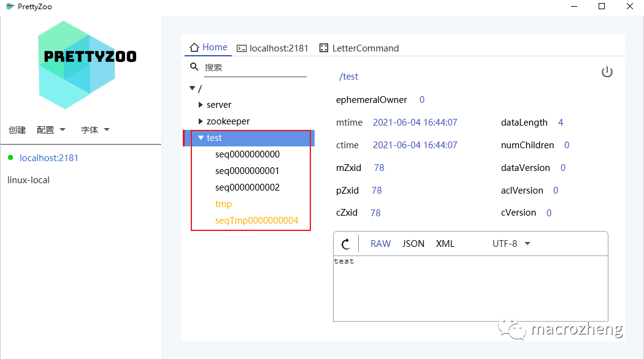Screen dimensions: 644x359
Task: Select node seq0000000001 in tree
Action: [247, 171]
